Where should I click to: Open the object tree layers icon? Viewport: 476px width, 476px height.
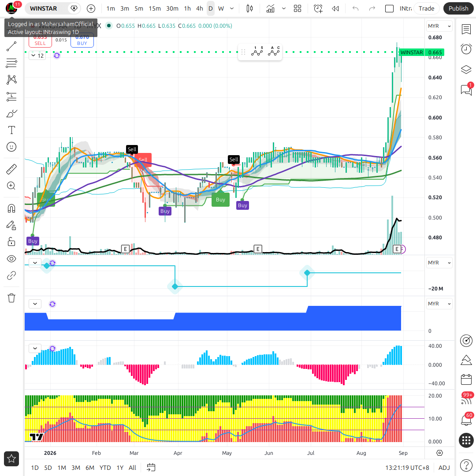466,70
